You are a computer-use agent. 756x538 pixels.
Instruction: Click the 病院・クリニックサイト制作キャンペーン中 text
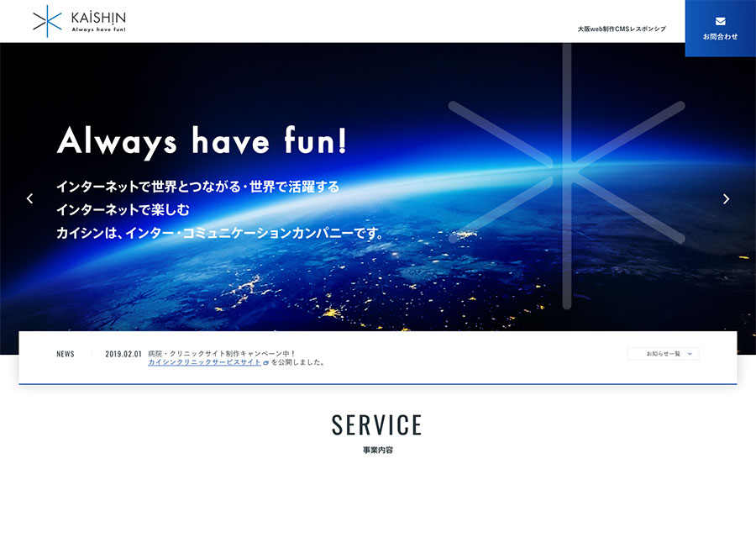coord(221,354)
